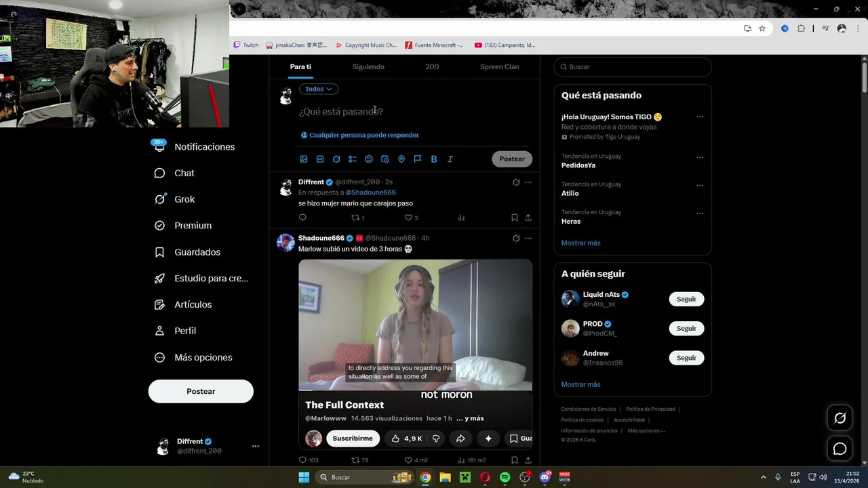
Task: Like Diffrent's reply with 3 likes
Action: click(x=411, y=218)
